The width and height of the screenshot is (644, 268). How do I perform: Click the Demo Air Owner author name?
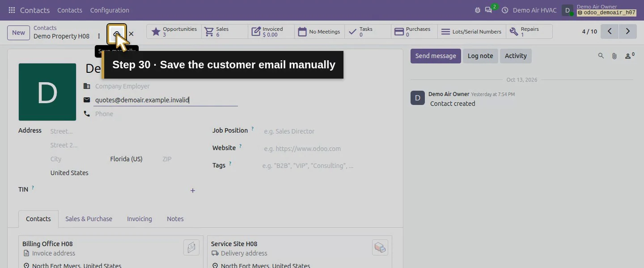449,94
